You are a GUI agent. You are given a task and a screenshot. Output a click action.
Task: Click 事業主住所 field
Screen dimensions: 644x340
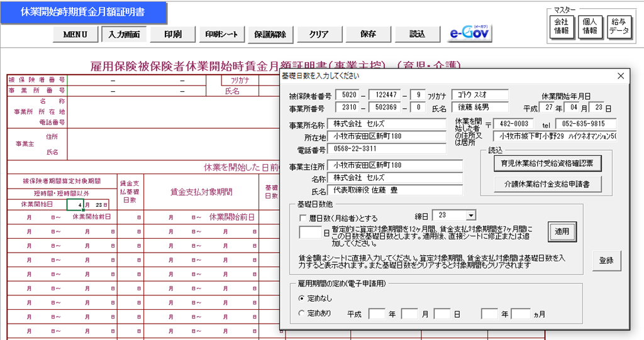(395, 165)
